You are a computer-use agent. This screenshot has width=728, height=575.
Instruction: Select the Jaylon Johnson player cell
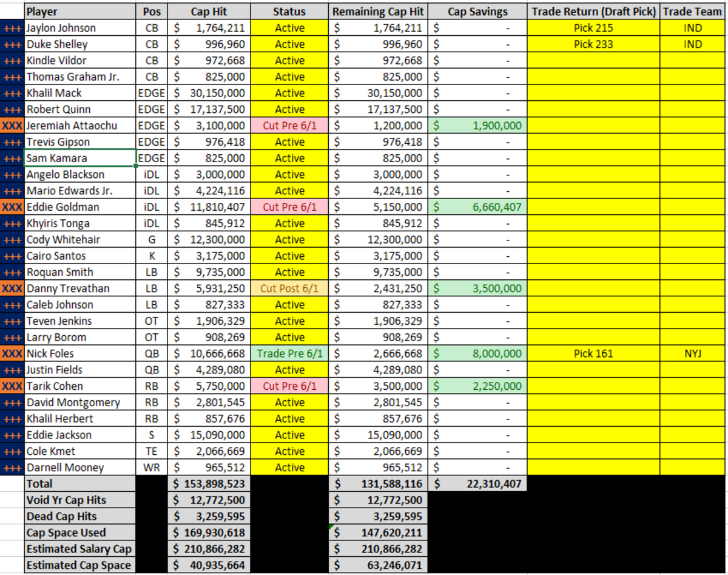(80, 28)
